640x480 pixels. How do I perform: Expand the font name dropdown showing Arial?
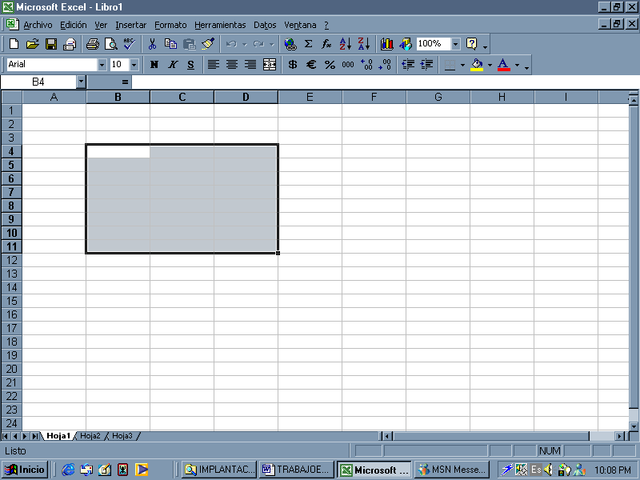[x=102, y=64]
